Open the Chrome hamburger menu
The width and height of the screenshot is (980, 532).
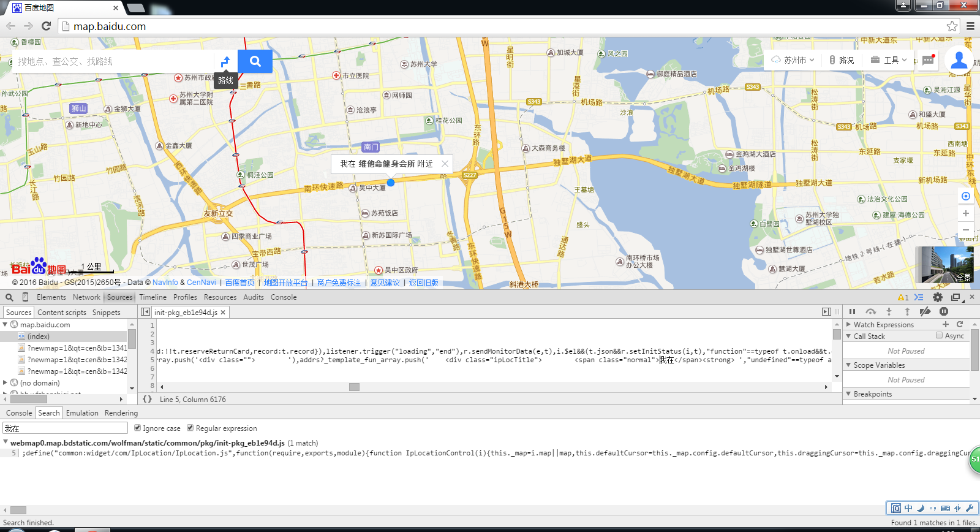click(970, 26)
